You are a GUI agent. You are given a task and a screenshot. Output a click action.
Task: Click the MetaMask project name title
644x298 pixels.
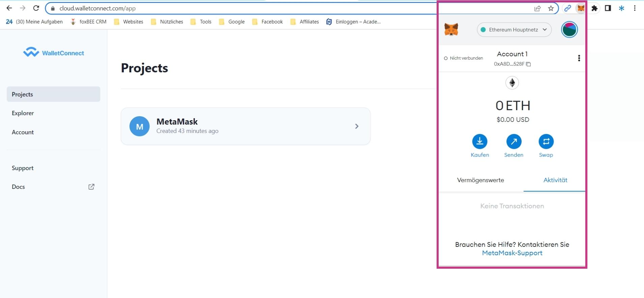tap(177, 122)
